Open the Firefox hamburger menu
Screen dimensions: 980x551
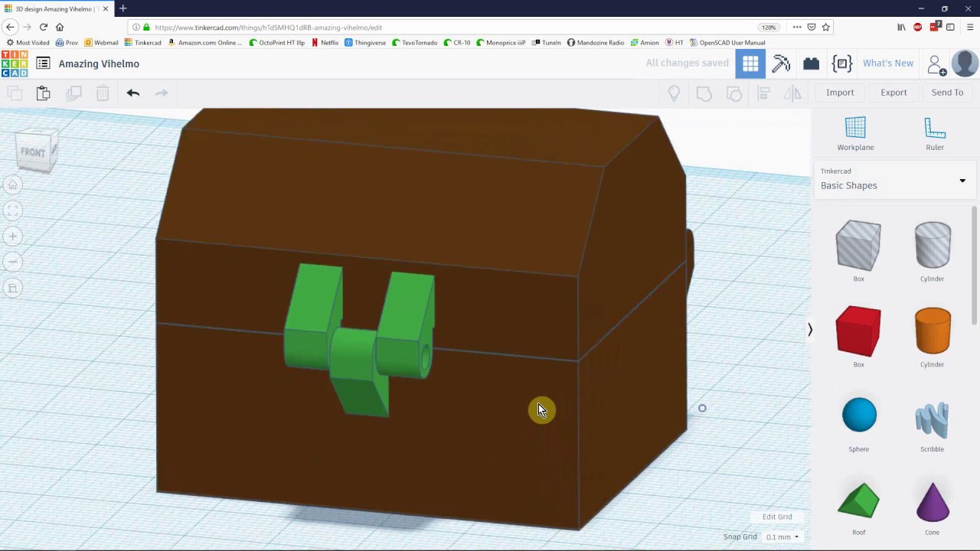click(x=970, y=27)
